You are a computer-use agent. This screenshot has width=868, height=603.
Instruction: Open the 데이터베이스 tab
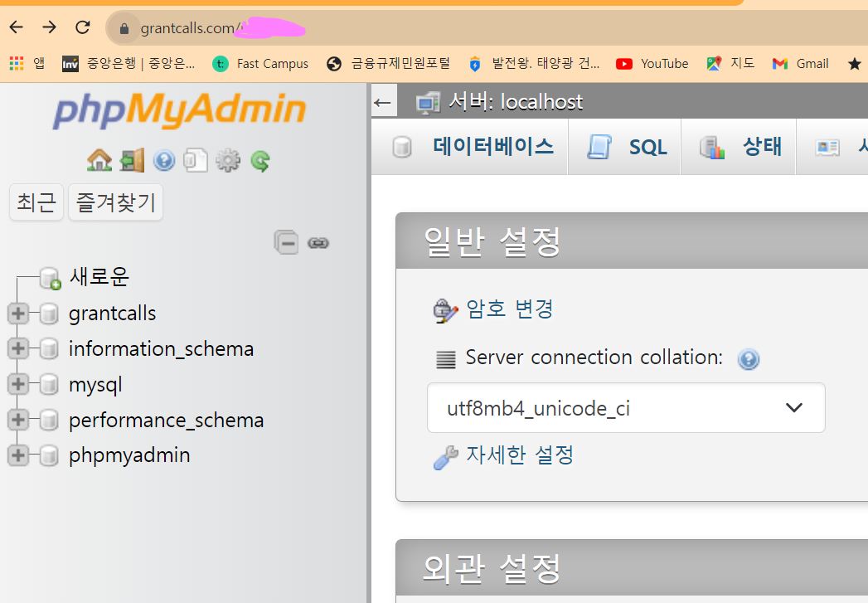pyautogui.click(x=470, y=147)
